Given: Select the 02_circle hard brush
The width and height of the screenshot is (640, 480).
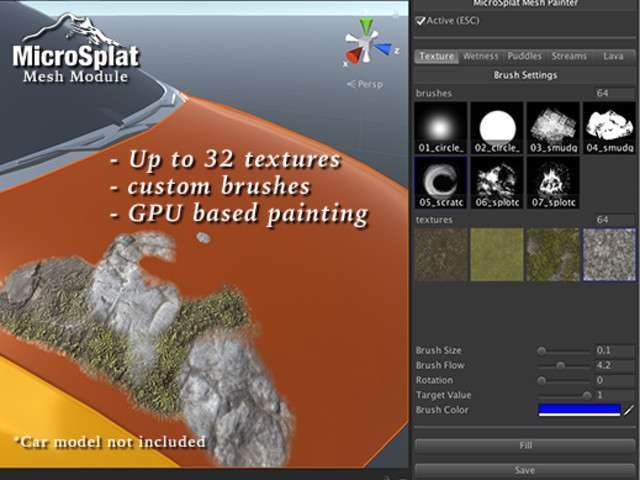Looking at the screenshot, I should click(x=497, y=128).
